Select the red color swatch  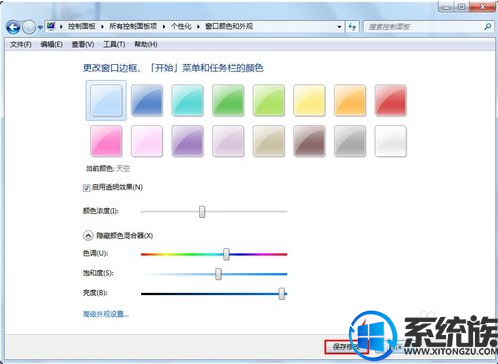pyautogui.click(x=390, y=100)
